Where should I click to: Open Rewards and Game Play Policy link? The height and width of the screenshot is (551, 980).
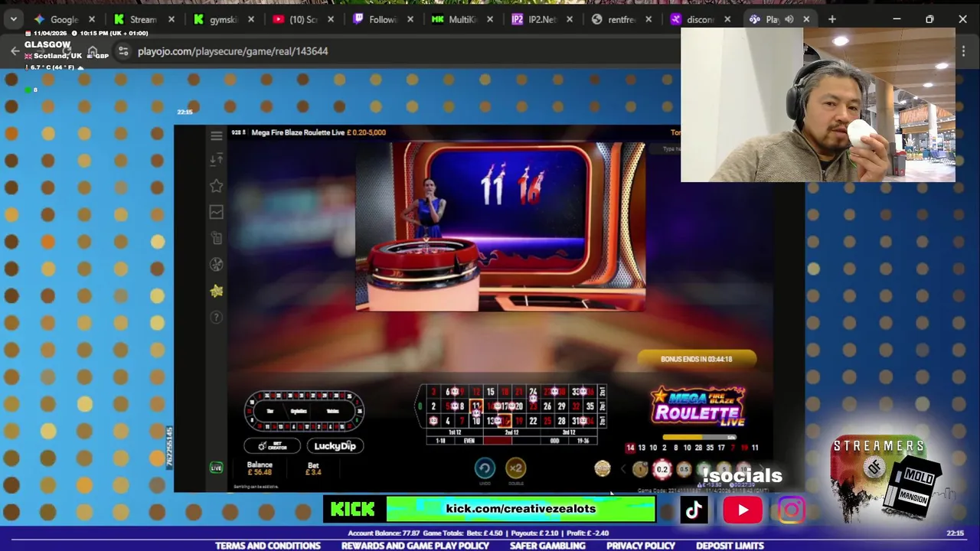click(415, 546)
